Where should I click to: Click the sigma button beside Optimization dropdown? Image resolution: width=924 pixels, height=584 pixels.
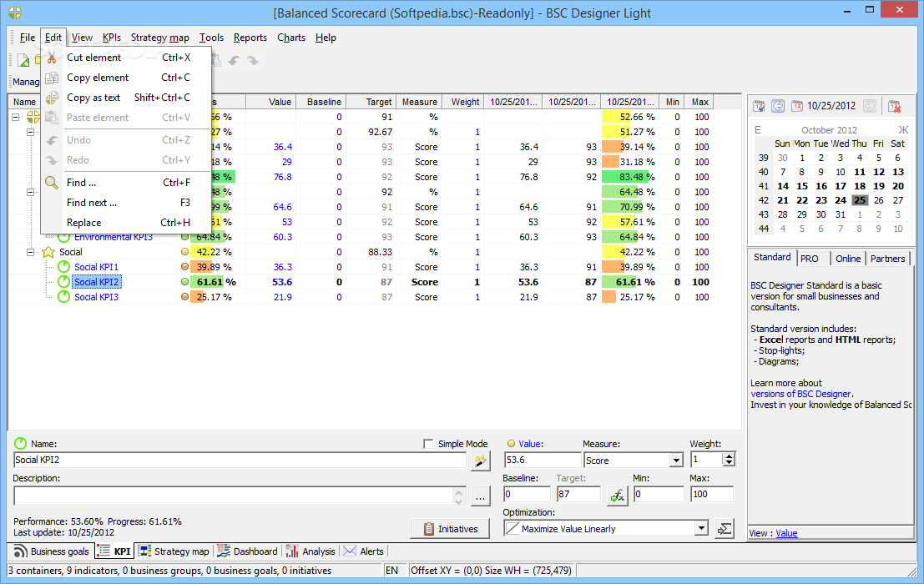tap(725, 529)
